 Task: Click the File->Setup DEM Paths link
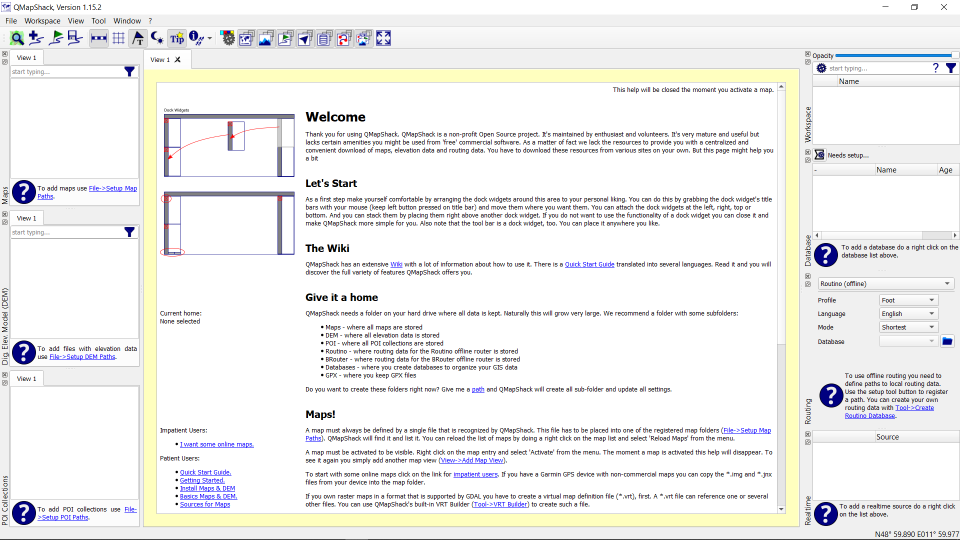pyautogui.click(x=82, y=357)
